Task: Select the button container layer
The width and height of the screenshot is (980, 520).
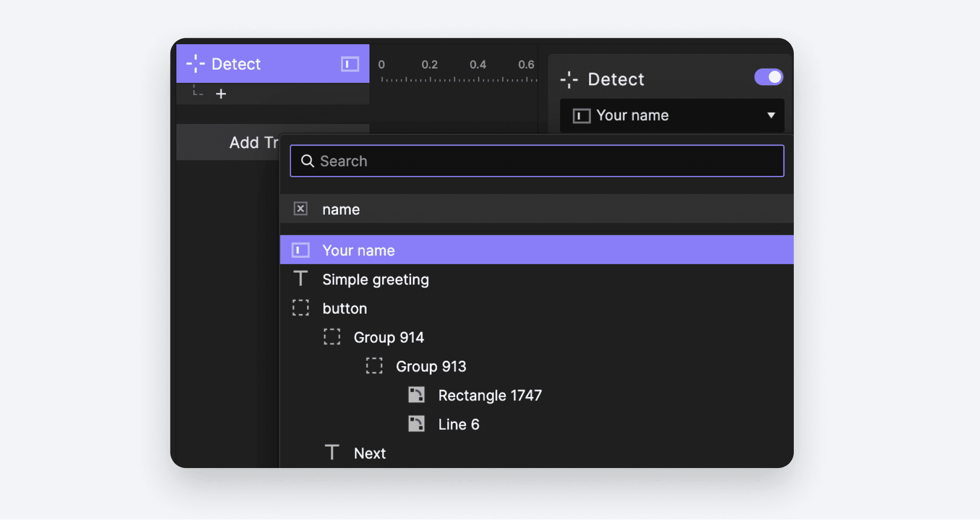Action: (537, 308)
